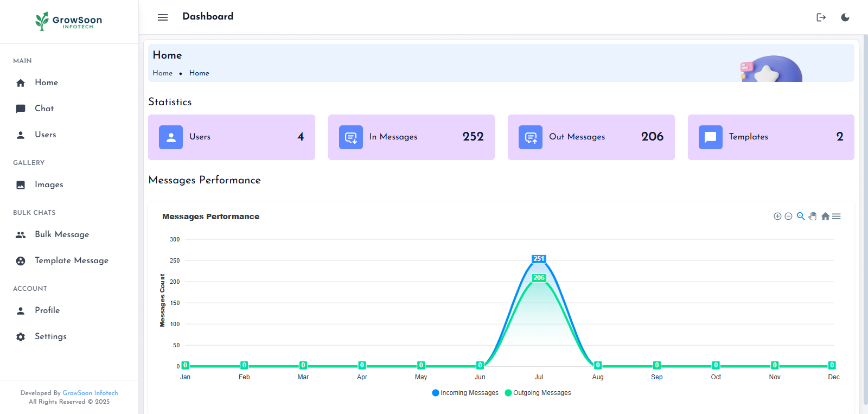
Task: Open the Chat page from sidebar
Action: (44, 109)
